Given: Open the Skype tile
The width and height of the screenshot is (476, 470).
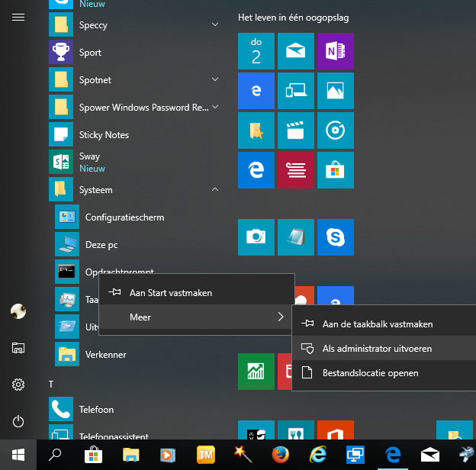Looking at the screenshot, I should 336,237.
